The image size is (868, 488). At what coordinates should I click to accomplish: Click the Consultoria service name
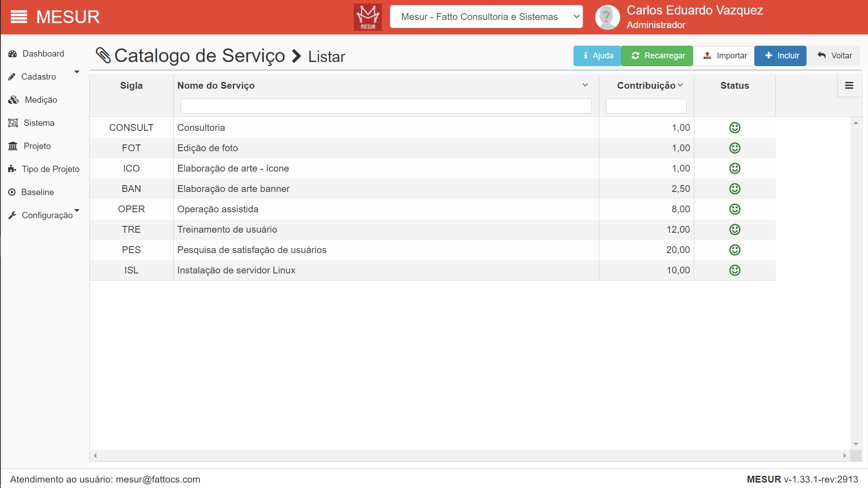pos(201,128)
